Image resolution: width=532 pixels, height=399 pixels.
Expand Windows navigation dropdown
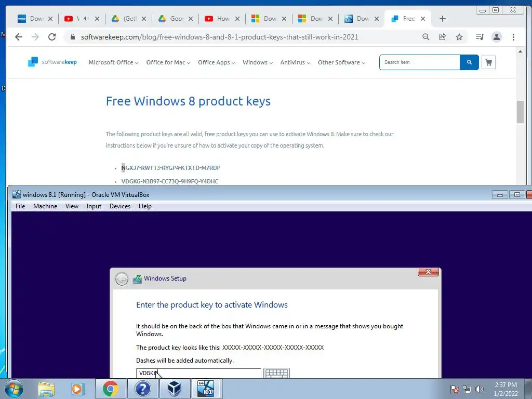258,62
